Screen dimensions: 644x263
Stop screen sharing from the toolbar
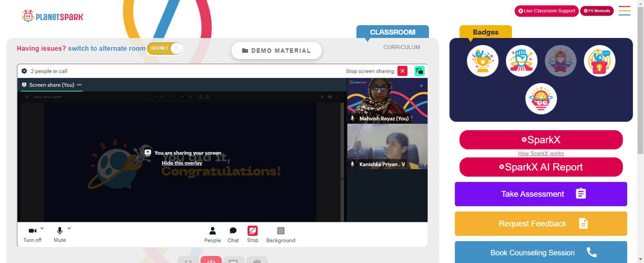point(252,235)
